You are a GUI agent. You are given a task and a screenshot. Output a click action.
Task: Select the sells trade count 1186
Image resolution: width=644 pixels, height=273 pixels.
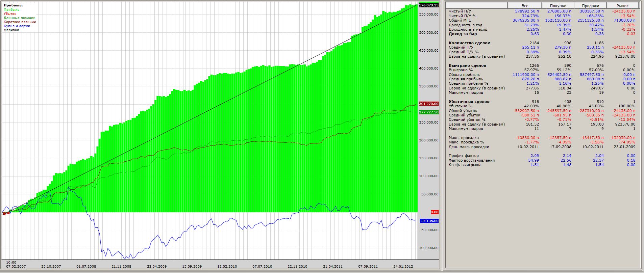pyautogui.click(x=599, y=43)
